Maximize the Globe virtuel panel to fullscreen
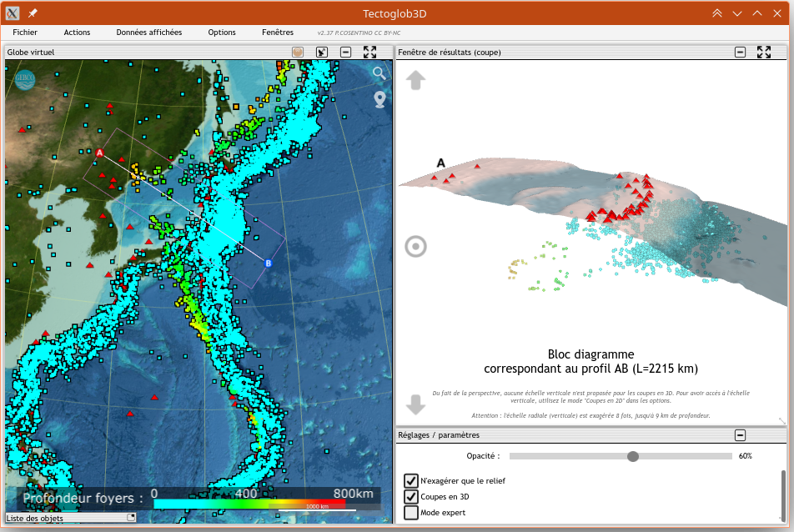Image resolution: width=794 pixels, height=532 pixels. [369, 53]
